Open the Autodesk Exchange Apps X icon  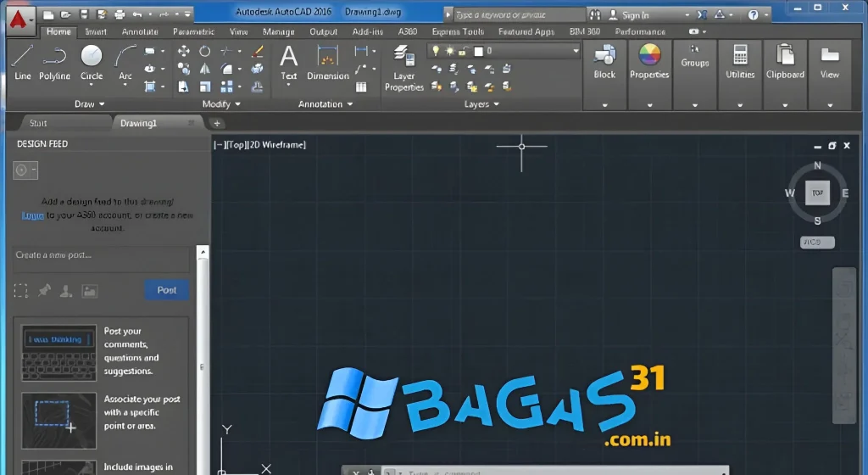point(702,15)
